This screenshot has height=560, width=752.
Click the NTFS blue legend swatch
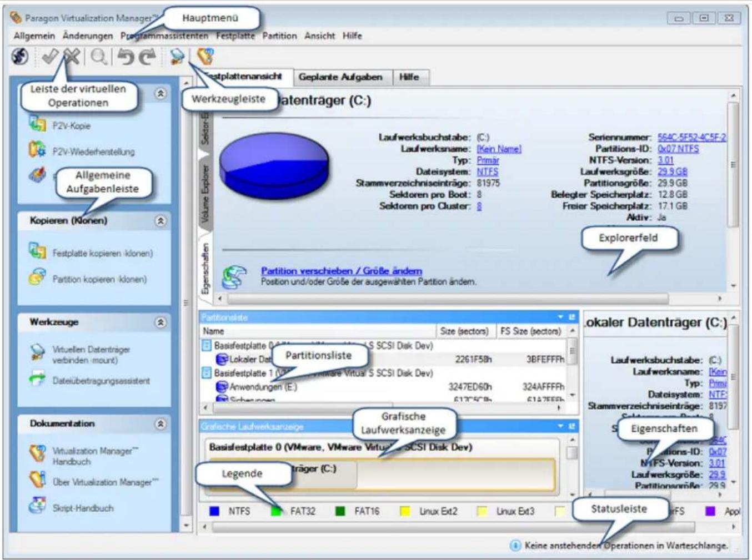pos(214,511)
